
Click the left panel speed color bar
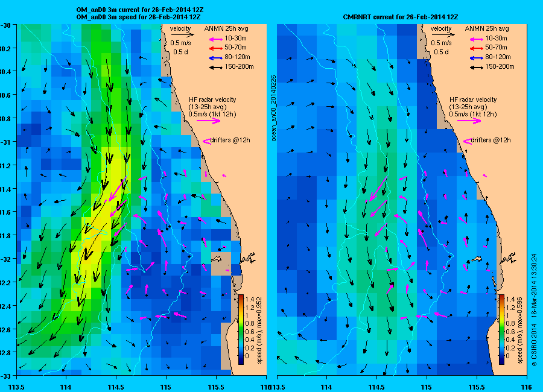click(x=241, y=329)
